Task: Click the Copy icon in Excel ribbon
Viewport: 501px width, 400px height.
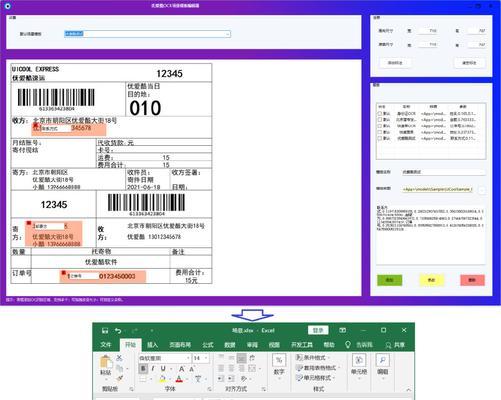Action: click(119, 368)
